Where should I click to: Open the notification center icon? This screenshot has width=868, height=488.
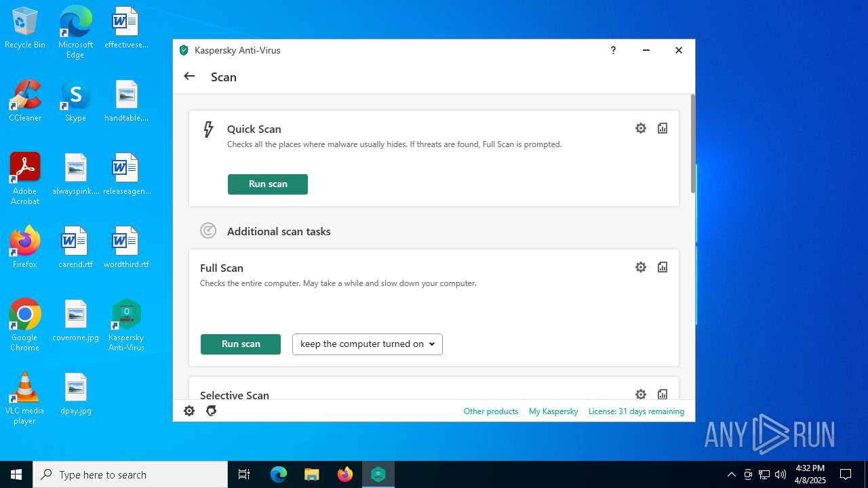tap(846, 474)
